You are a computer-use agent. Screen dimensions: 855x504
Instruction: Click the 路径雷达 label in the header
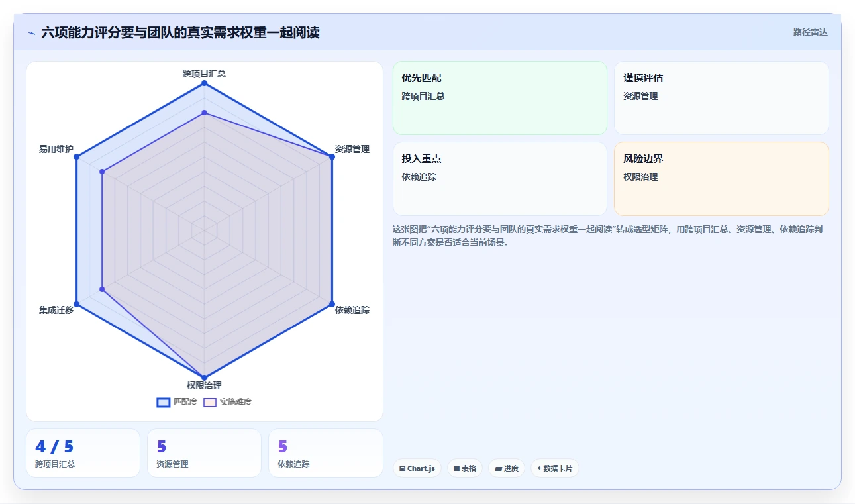811,32
